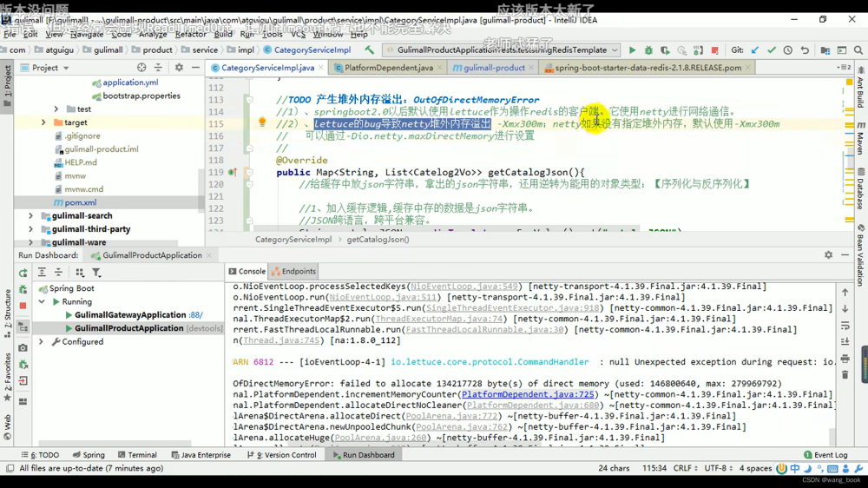Open PlatformDependent.java:725 link
The width and height of the screenshot is (868, 488).
[528, 394]
